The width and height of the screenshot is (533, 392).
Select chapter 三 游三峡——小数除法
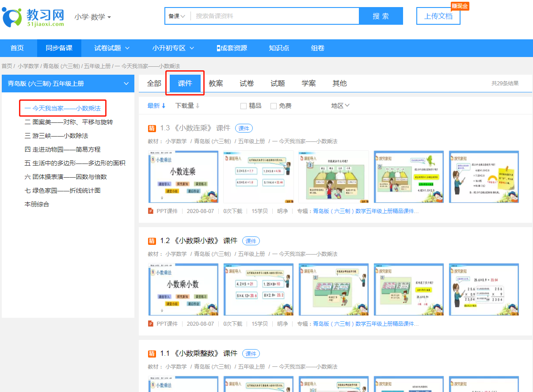[x=56, y=135]
